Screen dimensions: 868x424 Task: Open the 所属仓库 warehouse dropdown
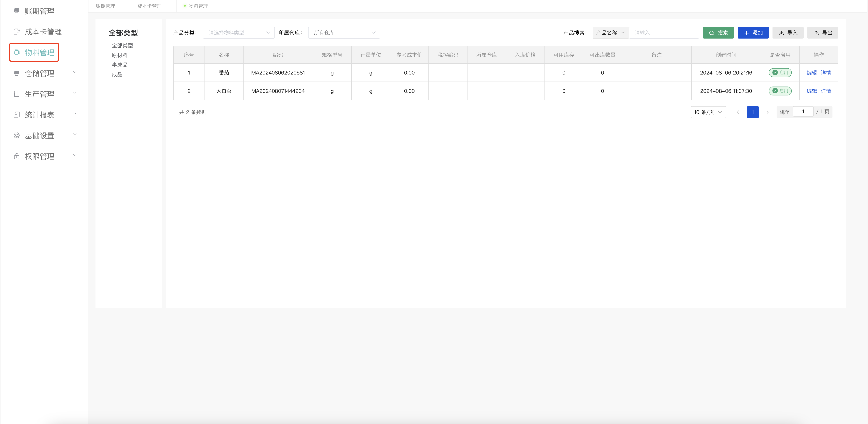pos(344,33)
